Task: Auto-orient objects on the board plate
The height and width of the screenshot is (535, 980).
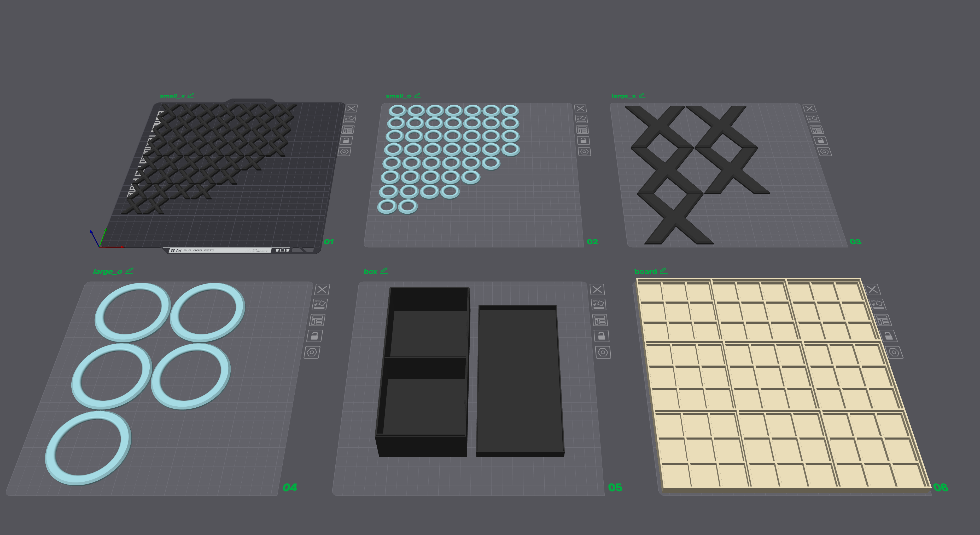Action: click(878, 304)
